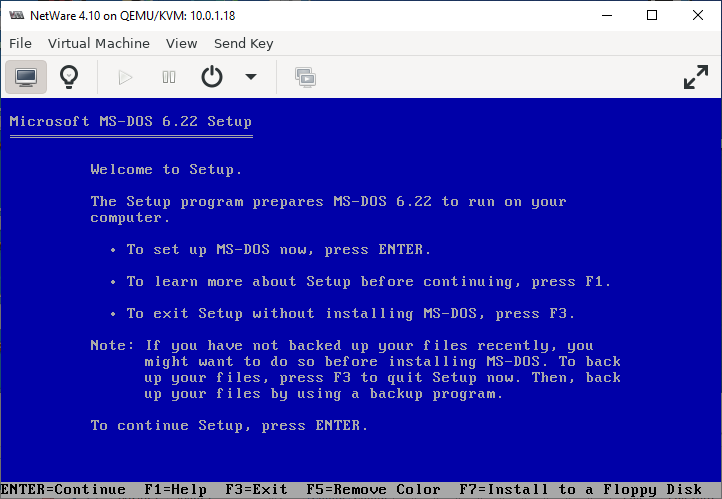The width and height of the screenshot is (722, 499).
Task: Open the manage snapshots icon
Action: click(305, 77)
